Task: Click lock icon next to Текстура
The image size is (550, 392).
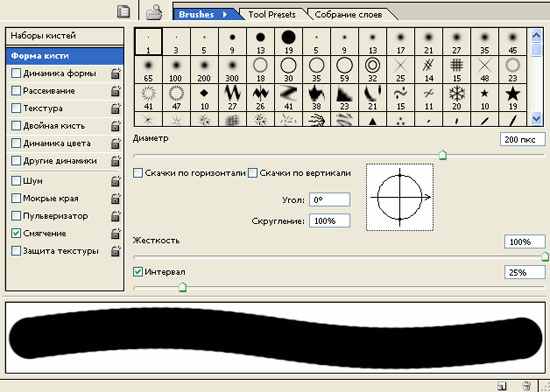Action: click(x=115, y=109)
